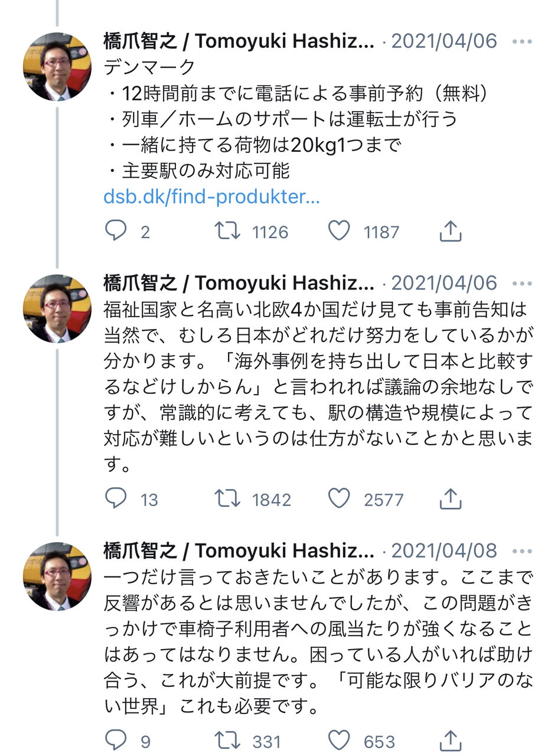Reply to the Denmark (デンマーク) tweet

tap(116, 231)
